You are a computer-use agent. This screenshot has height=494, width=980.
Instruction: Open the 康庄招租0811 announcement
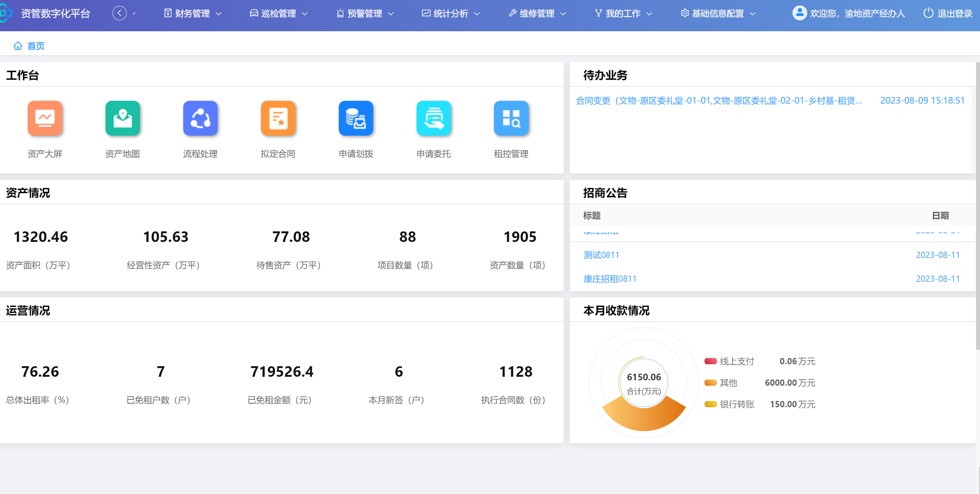[610, 279]
